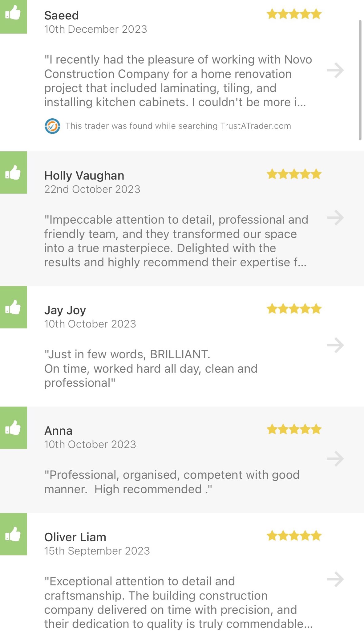Image resolution: width=364 pixels, height=631 pixels.
Task: Click the reviewer name Holly Vaughan
Action: pyautogui.click(x=84, y=176)
